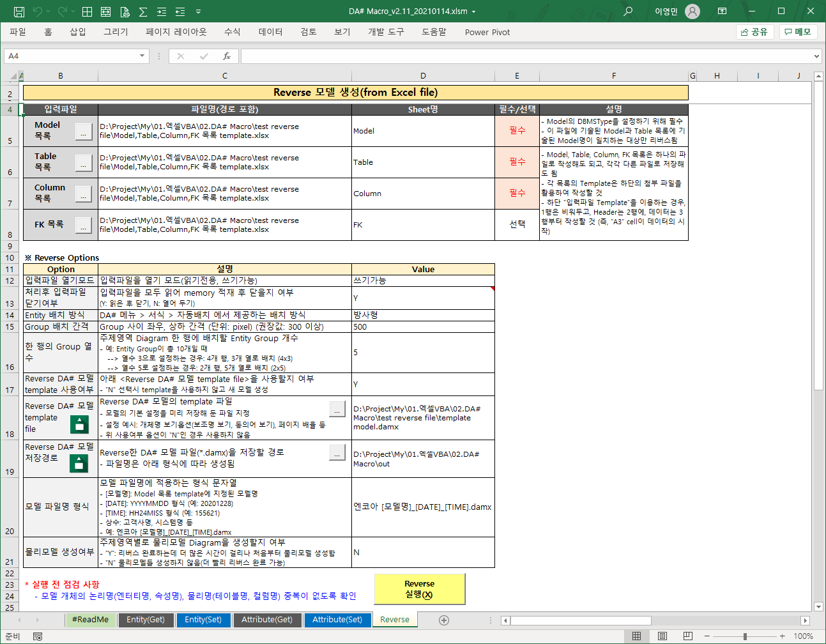Image resolution: width=826 pixels, height=644 pixels.
Task: Open the Name Box dropdown arrow
Action: coord(142,56)
